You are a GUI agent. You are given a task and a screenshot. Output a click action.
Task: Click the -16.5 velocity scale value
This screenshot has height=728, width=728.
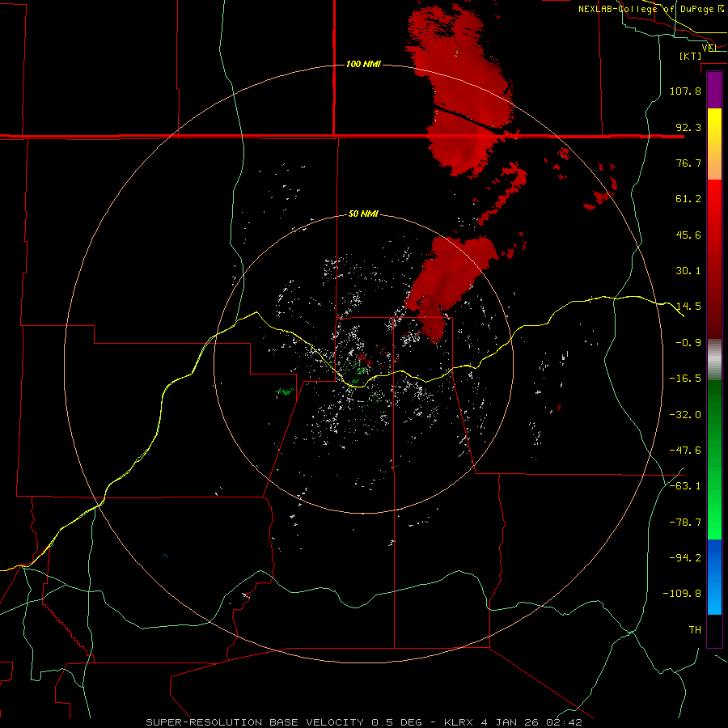(x=685, y=379)
